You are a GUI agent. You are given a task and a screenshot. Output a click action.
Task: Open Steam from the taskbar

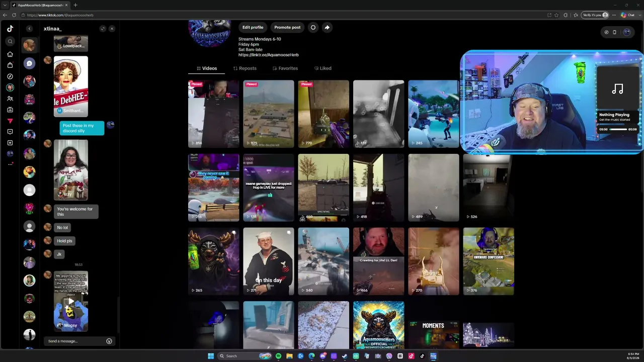click(345, 356)
